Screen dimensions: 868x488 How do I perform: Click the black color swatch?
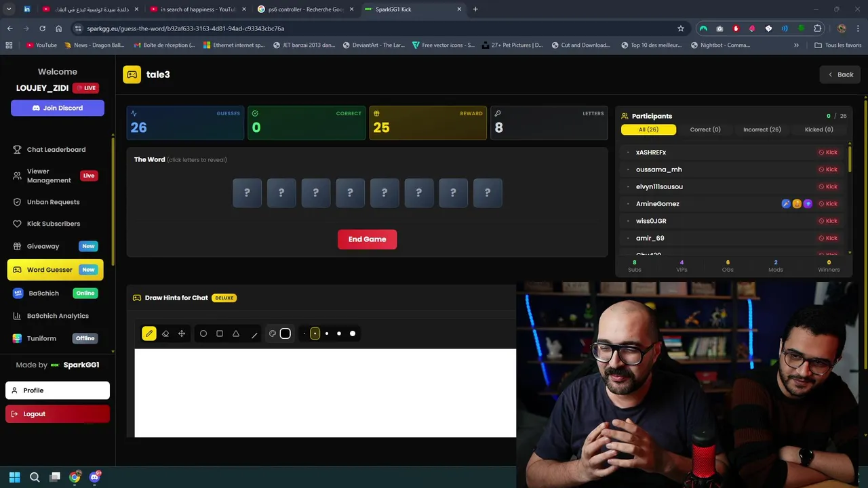pyautogui.click(x=285, y=333)
